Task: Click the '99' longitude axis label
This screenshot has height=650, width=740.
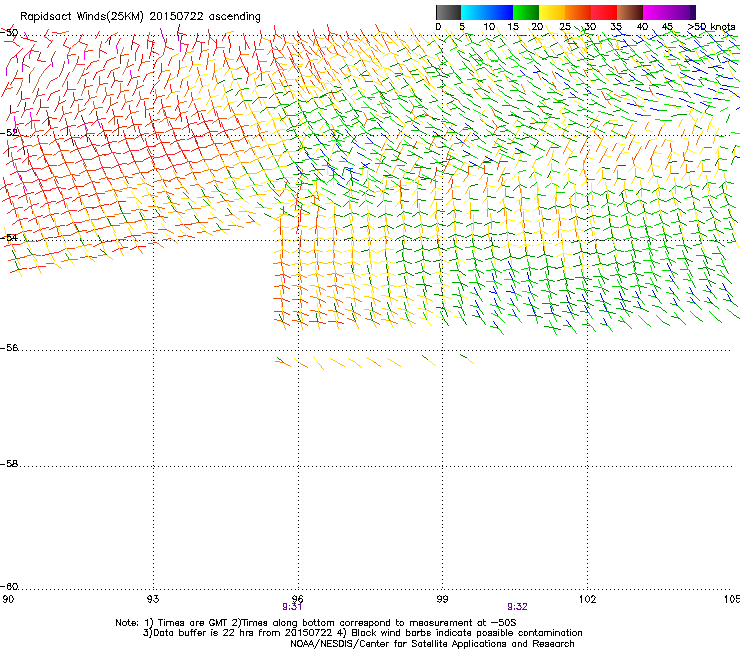Action: (x=442, y=599)
